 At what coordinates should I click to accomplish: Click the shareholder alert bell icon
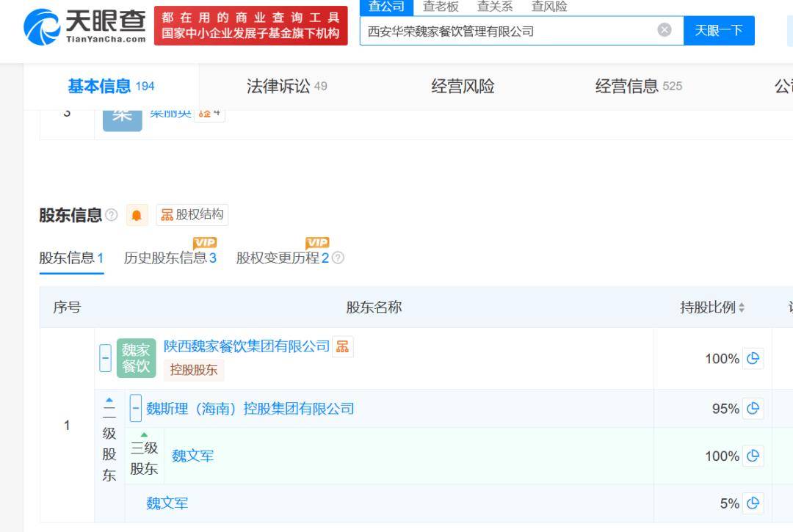tap(137, 215)
